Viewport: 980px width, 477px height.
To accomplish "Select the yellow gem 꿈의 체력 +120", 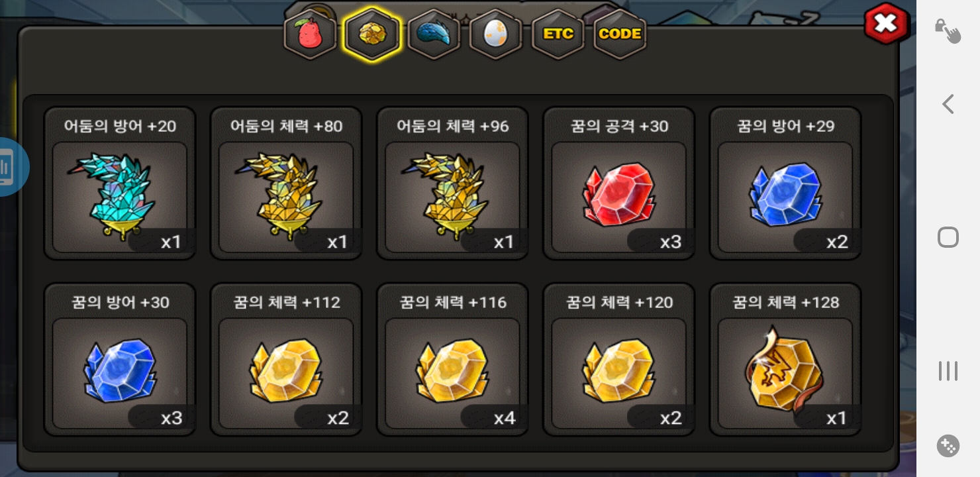I will coord(619,359).
